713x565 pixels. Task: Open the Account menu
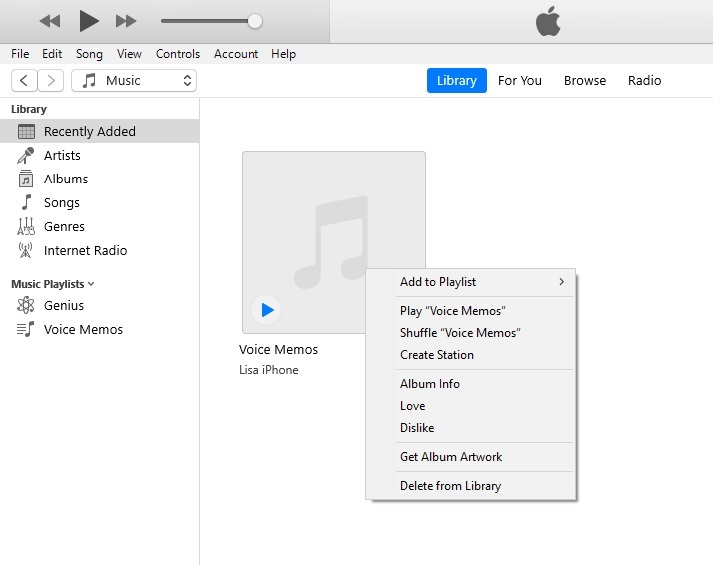[236, 54]
